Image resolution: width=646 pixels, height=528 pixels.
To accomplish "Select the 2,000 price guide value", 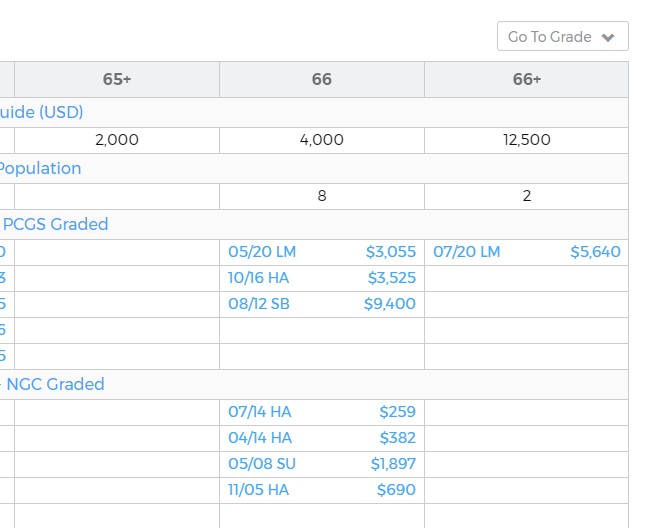I will coord(117,140).
